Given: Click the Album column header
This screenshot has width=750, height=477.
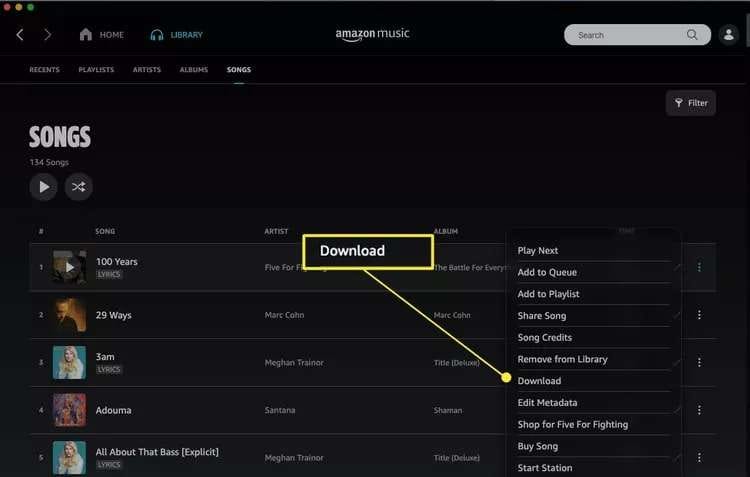Looking at the screenshot, I should (x=445, y=231).
